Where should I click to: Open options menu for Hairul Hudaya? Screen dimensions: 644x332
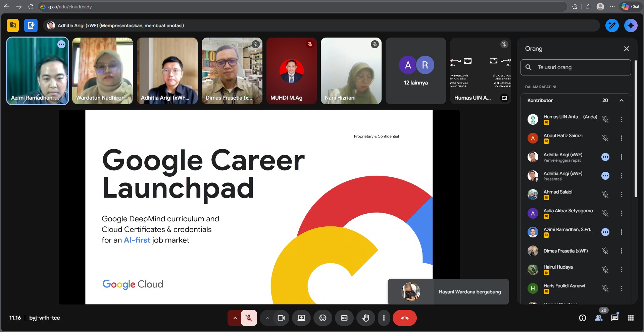click(x=622, y=270)
